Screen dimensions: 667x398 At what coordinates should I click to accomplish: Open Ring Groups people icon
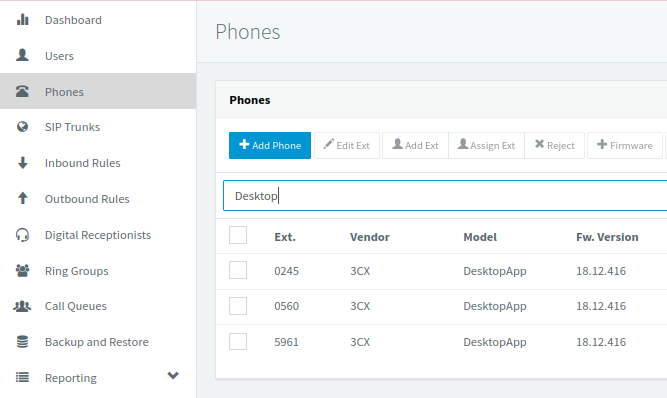22,270
